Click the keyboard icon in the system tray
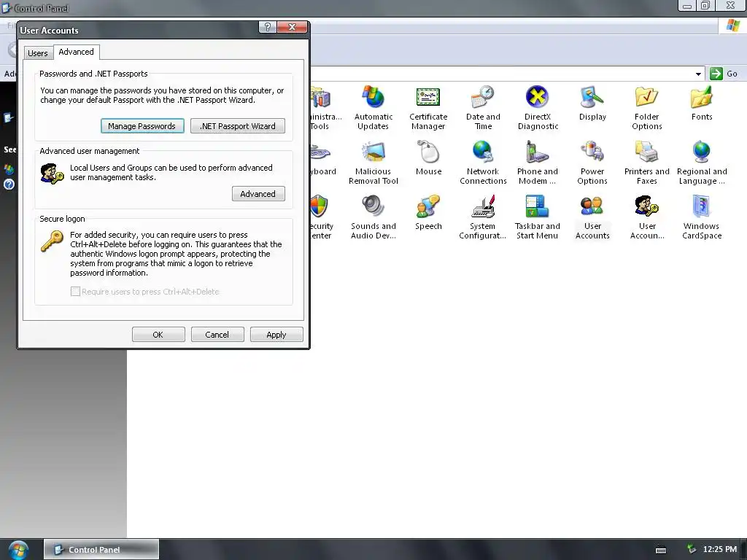Screen dimensions: 747x560 pos(661,550)
